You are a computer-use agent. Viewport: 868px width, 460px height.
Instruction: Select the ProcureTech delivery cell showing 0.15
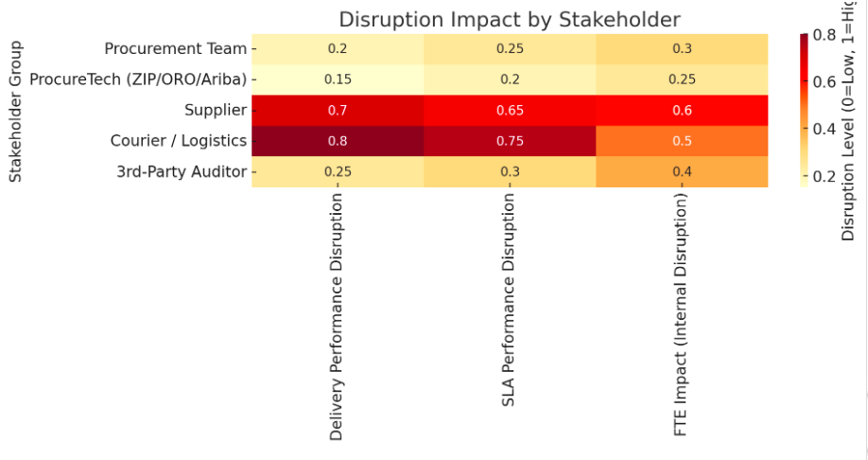(338, 80)
